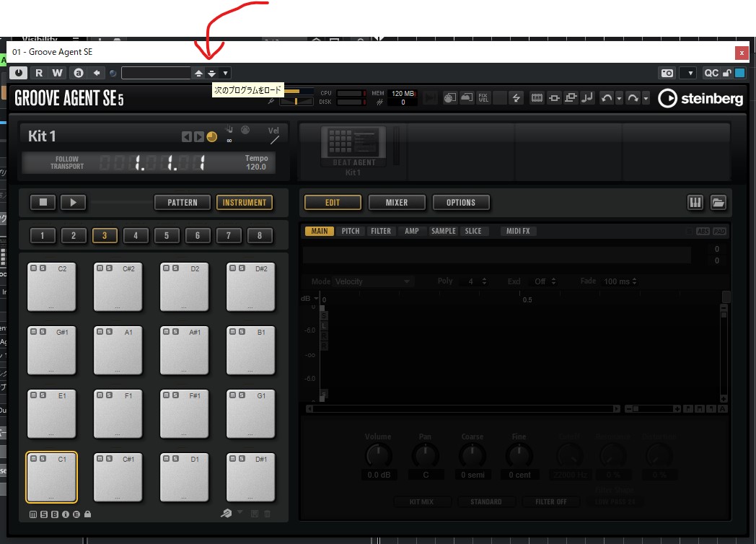Select pad group 8

click(x=260, y=236)
